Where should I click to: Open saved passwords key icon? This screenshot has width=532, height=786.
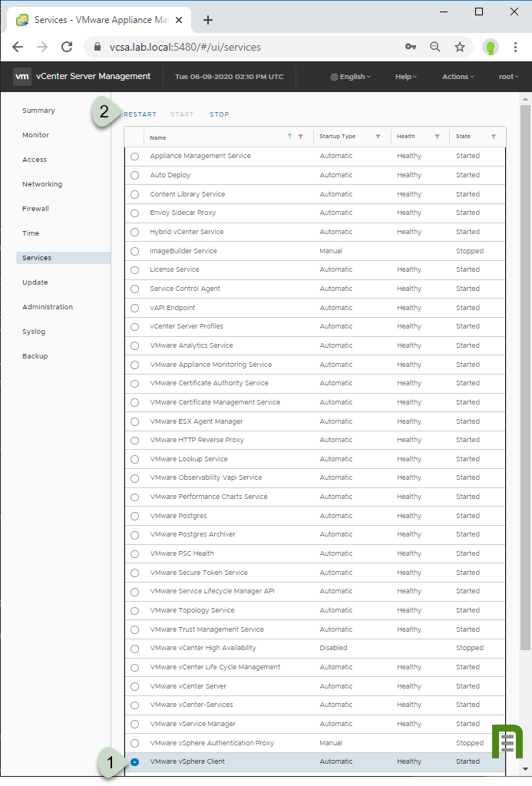411,47
